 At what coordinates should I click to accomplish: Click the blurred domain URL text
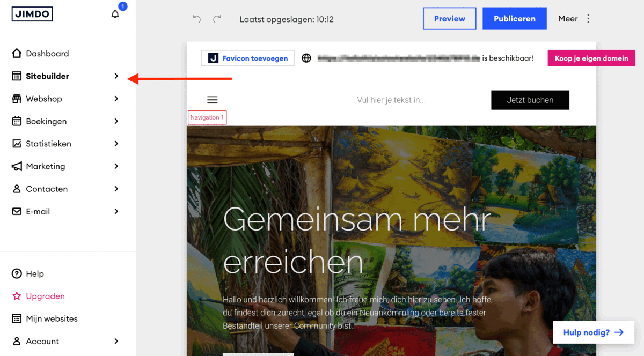398,58
